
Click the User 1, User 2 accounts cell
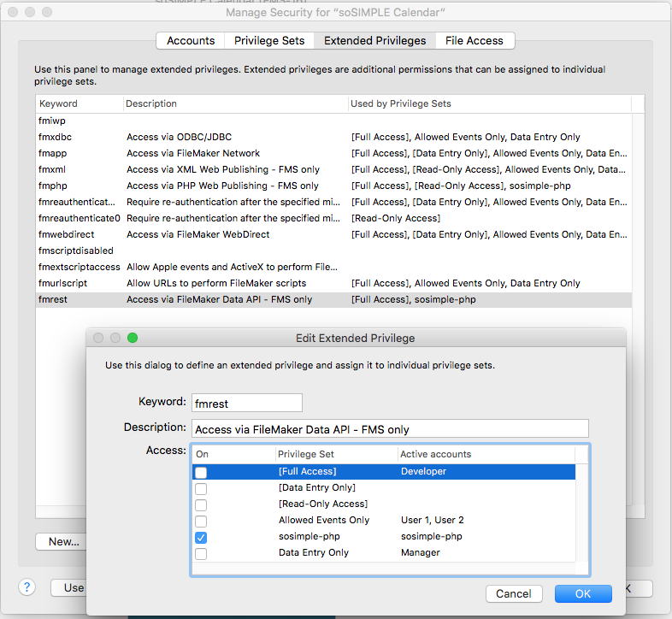click(432, 520)
